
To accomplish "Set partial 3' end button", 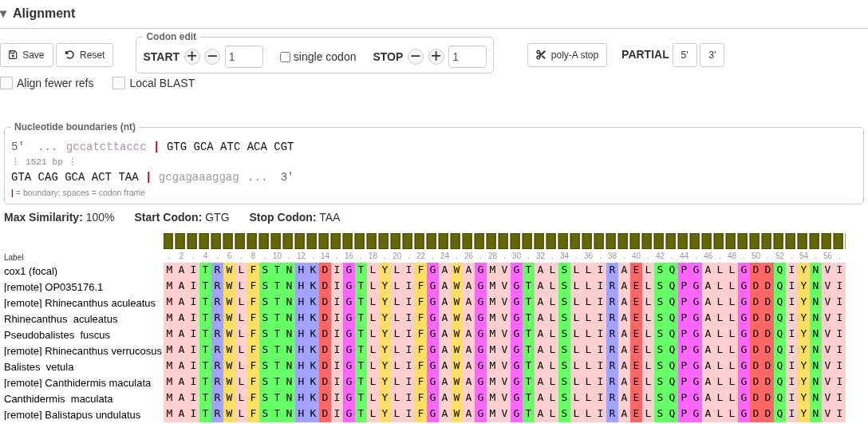I will 712,55.
